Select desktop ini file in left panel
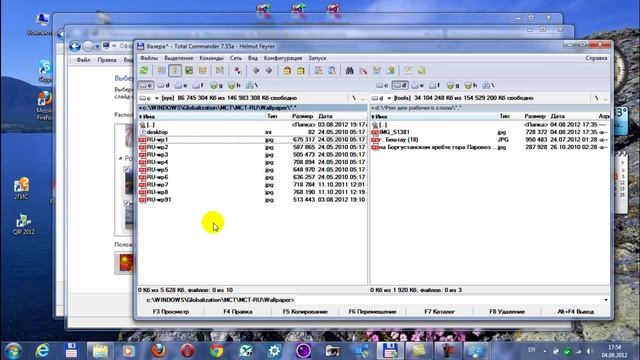This screenshot has width=640, height=360. click(x=252, y=132)
